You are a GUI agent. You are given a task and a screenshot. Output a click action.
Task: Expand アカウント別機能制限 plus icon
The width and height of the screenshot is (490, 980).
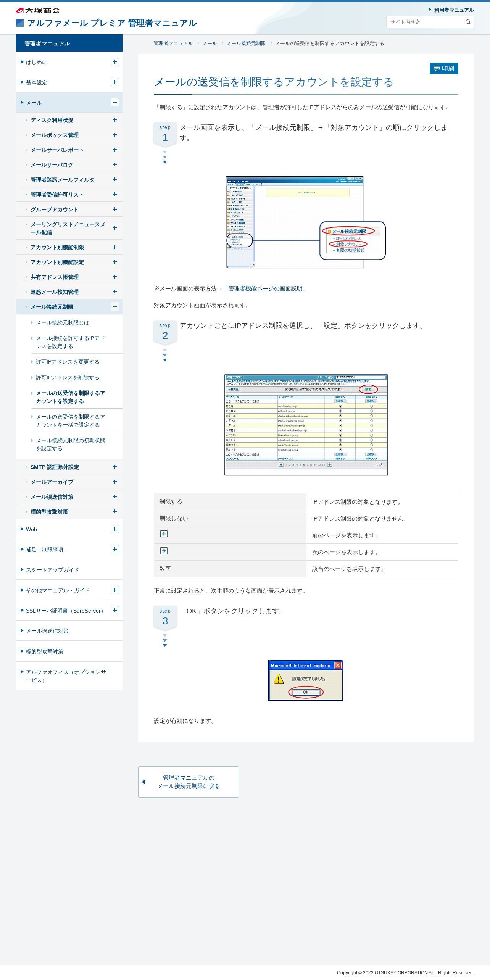(115, 247)
